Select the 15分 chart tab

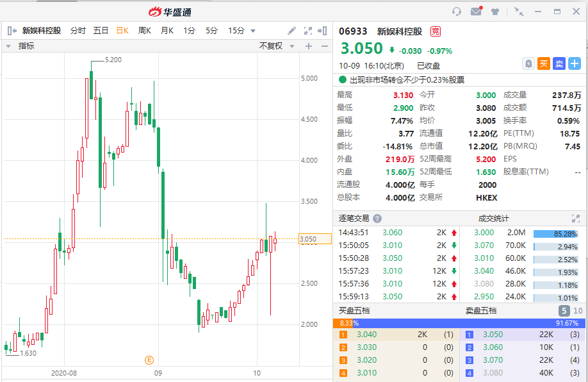[236, 31]
